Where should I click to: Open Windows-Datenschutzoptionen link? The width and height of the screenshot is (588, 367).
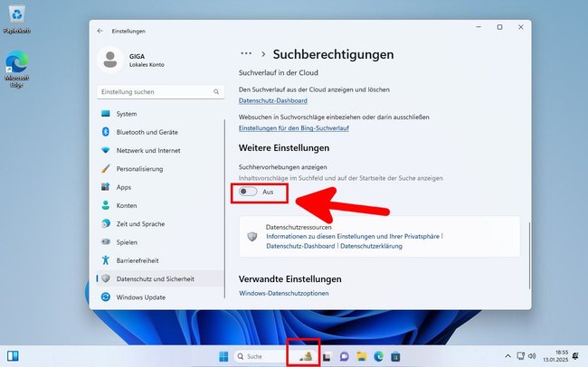coord(284,293)
